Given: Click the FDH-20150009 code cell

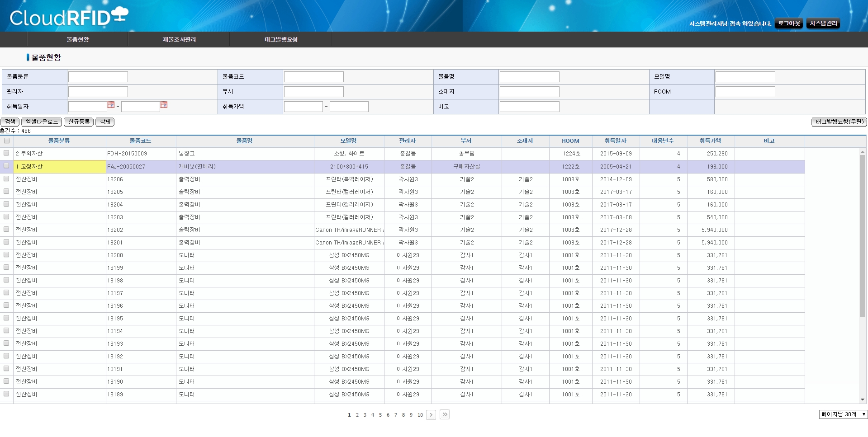Looking at the screenshot, I should [x=141, y=154].
